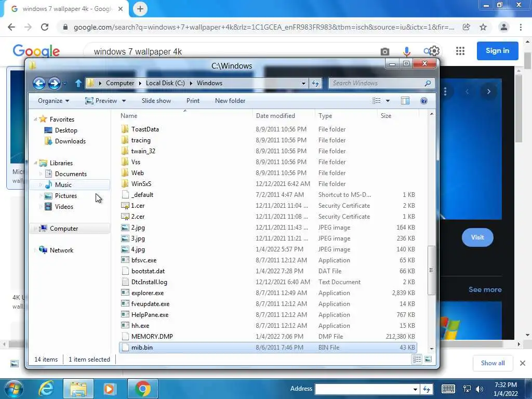Open Explorer help question-mark icon
The image size is (532, 399).
(x=424, y=101)
